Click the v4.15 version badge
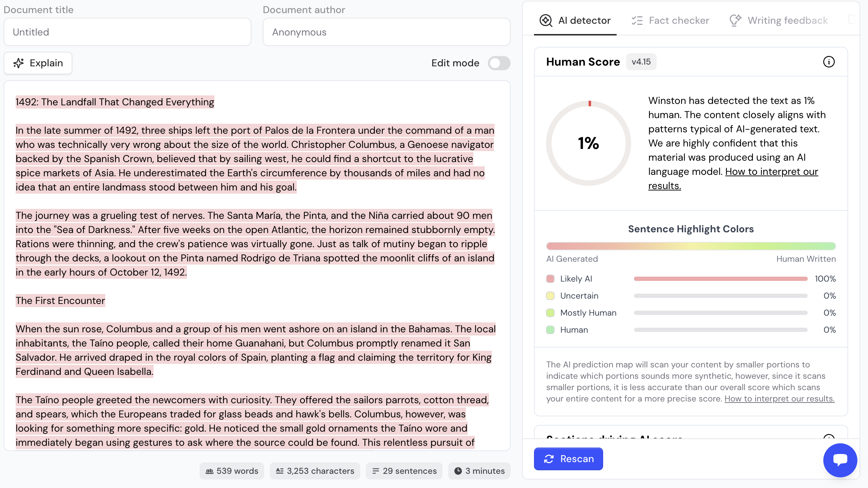This screenshot has width=868, height=488. [x=641, y=62]
